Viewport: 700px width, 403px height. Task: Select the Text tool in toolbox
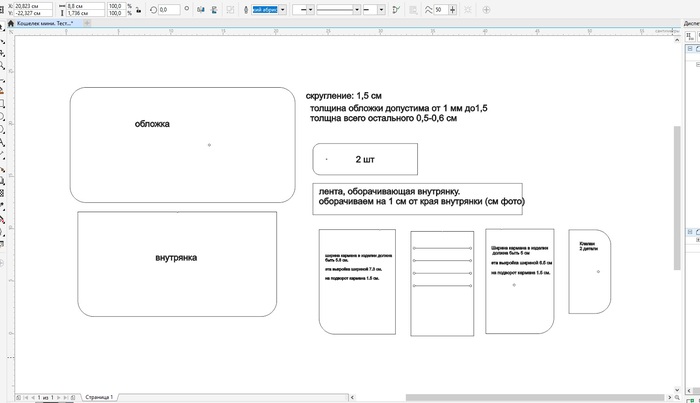(2, 143)
